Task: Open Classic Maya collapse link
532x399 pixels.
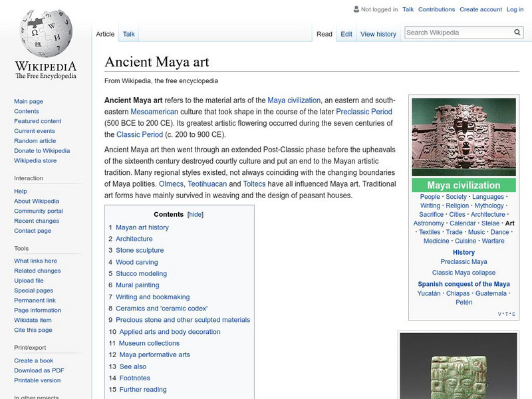Action: click(x=464, y=273)
